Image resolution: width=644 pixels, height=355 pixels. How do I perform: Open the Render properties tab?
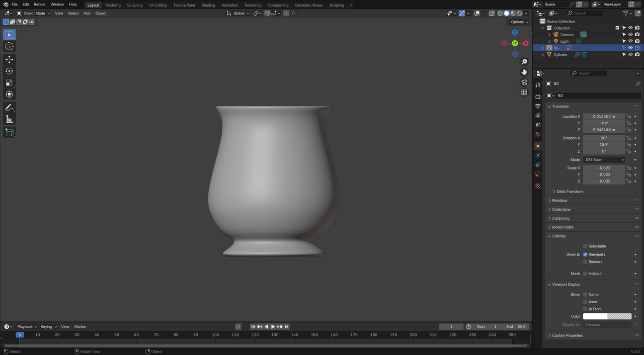538,97
